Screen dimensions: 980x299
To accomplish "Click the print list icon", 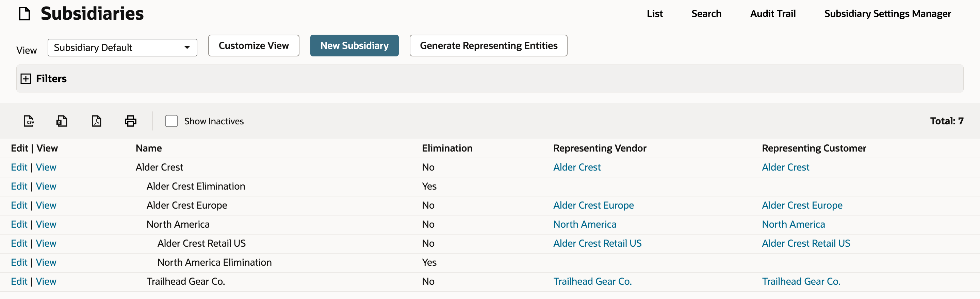I will click(x=130, y=121).
